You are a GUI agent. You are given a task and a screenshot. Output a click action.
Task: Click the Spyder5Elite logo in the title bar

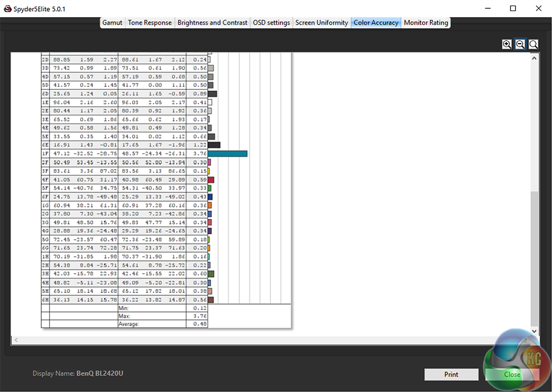7,8
